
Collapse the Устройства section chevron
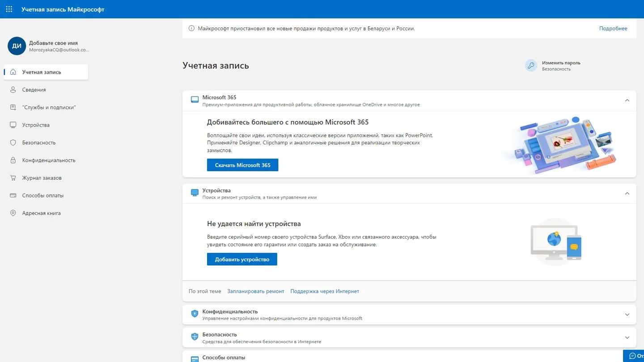click(x=627, y=194)
